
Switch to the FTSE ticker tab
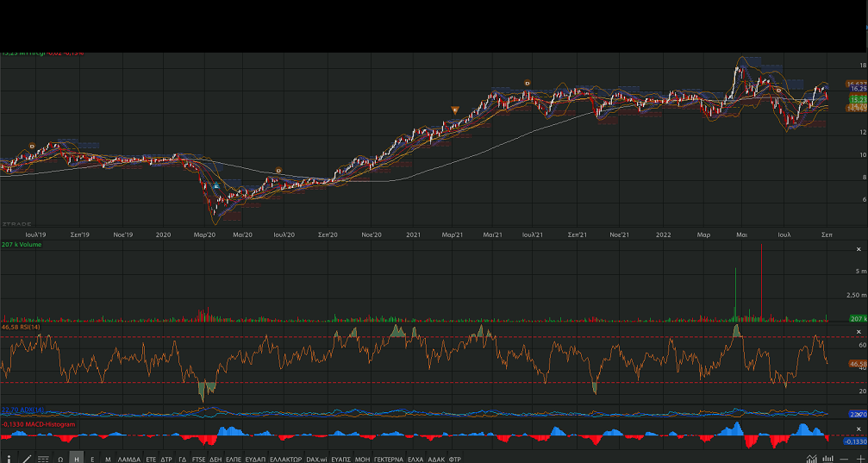(x=199, y=459)
